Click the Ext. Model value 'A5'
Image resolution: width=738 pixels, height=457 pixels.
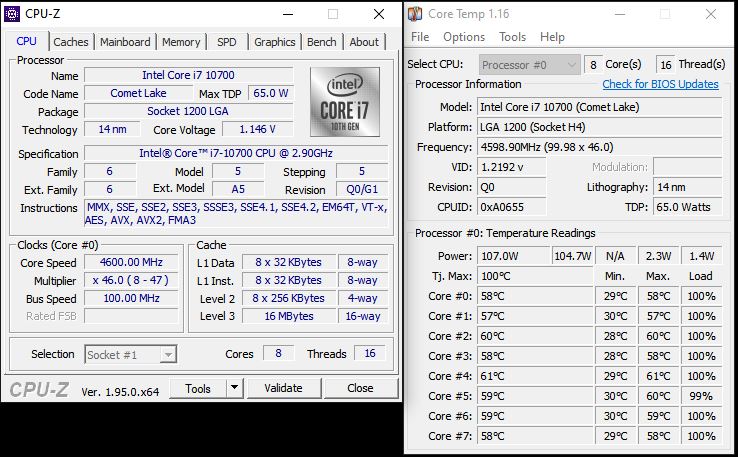click(238, 189)
